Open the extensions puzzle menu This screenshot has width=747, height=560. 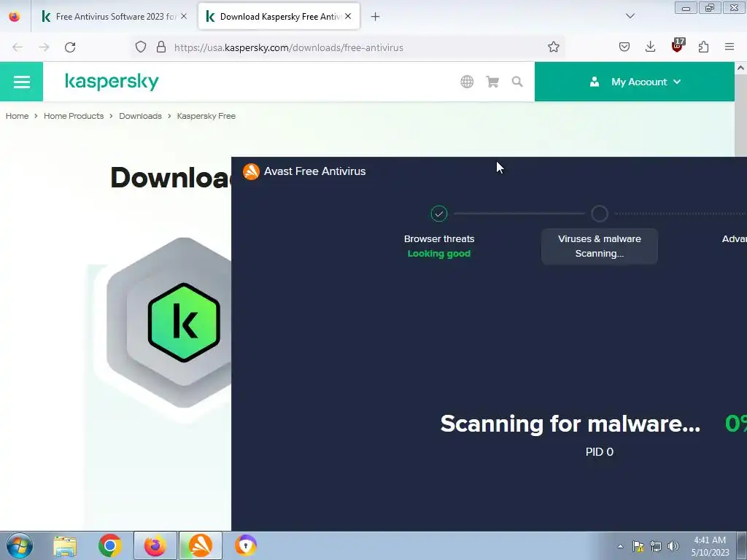(x=703, y=47)
